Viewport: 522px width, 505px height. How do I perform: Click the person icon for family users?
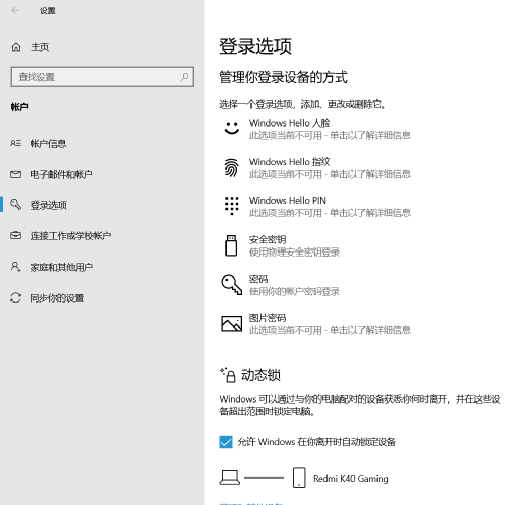click(15, 267)
